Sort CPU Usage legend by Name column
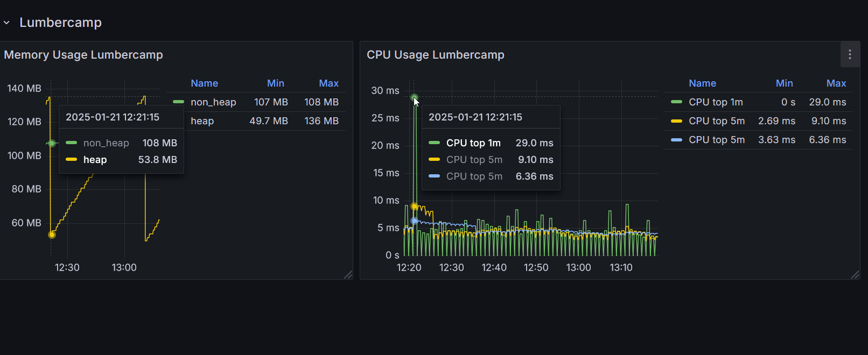The width and height of the screenshot is (868, 355). tap(702, 83)
